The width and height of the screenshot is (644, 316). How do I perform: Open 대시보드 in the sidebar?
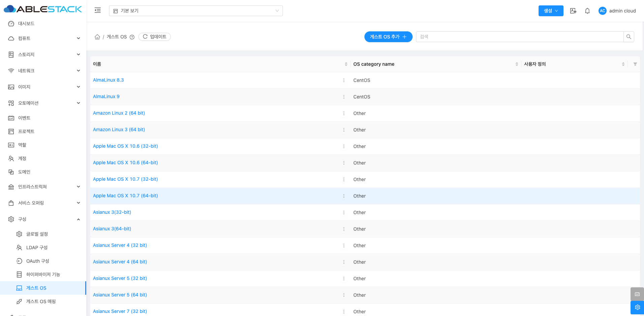[x=43, y=24]
